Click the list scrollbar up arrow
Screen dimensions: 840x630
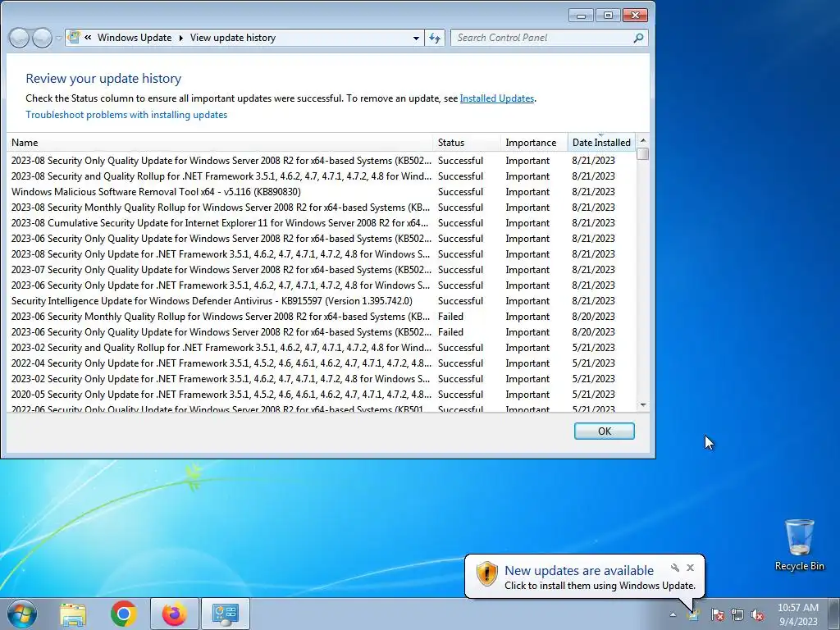point(643,140)
